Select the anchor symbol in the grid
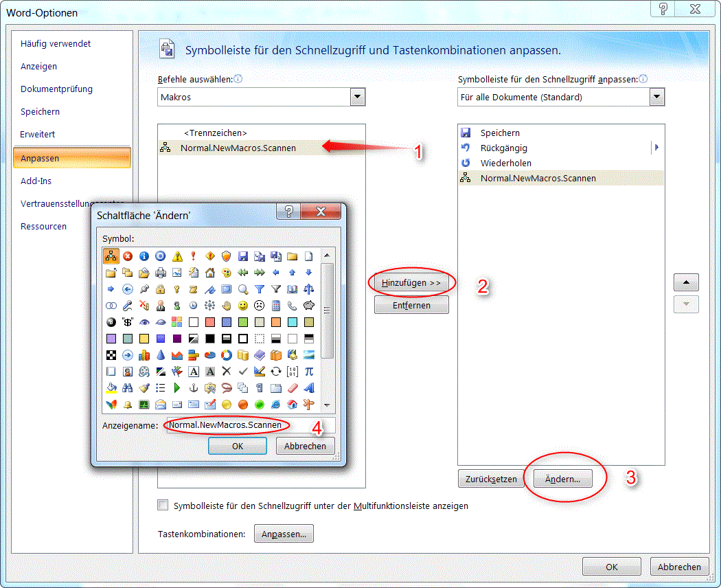Screen dimensions: 721x588 [192, 387]
